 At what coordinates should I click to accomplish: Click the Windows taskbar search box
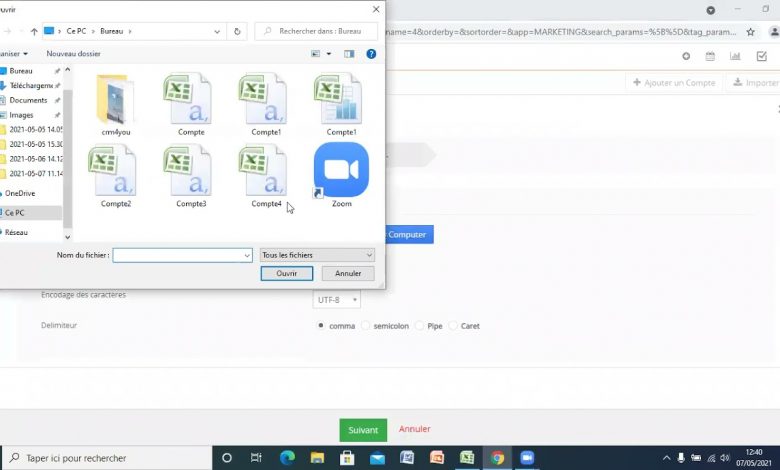click(x=107, y=458)
